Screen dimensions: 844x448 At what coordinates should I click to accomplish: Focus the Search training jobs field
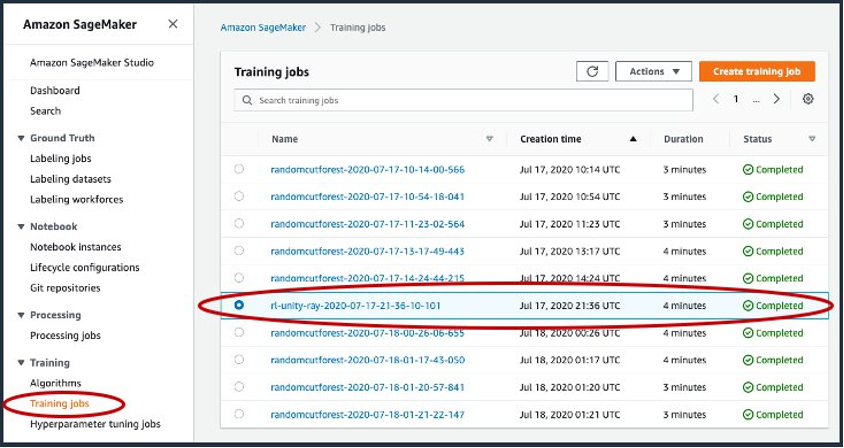463,101
